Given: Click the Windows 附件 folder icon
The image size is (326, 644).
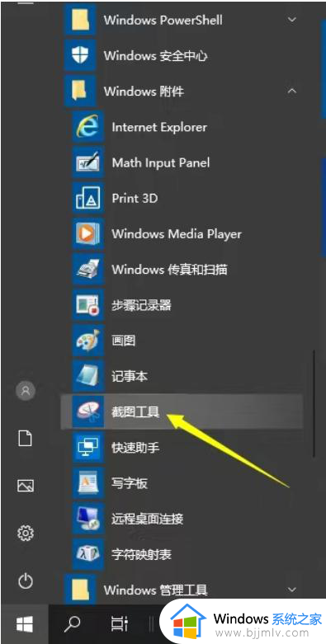Looking at the screenshot, I should tap(80, 91).
